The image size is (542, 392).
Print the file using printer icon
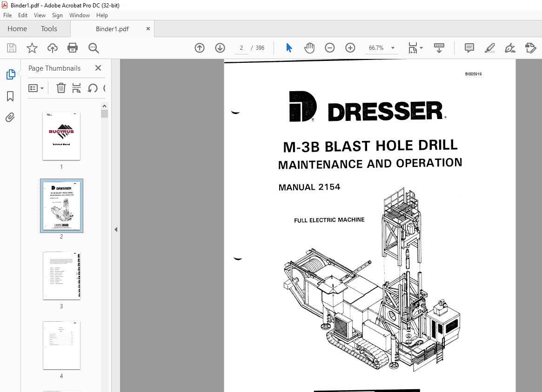73,47
